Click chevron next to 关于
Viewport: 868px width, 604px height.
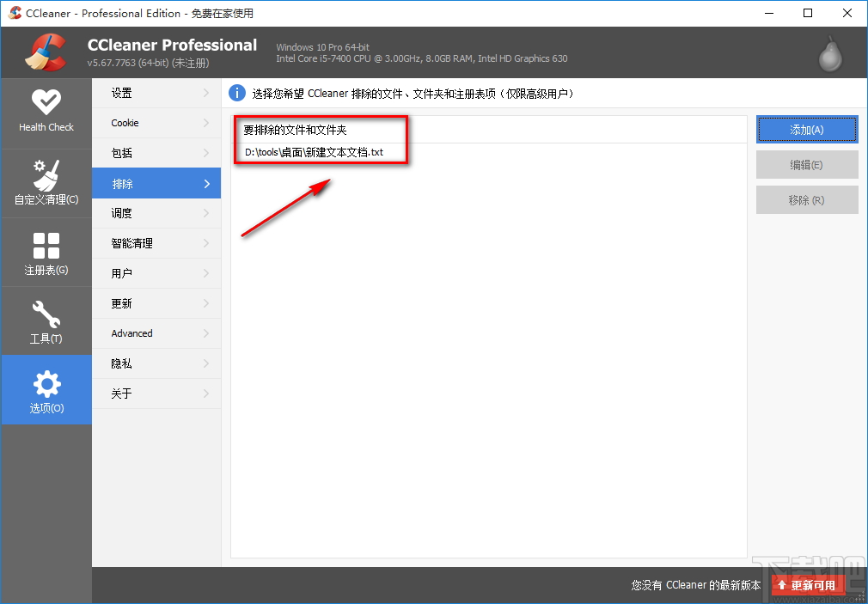point(206,394)
